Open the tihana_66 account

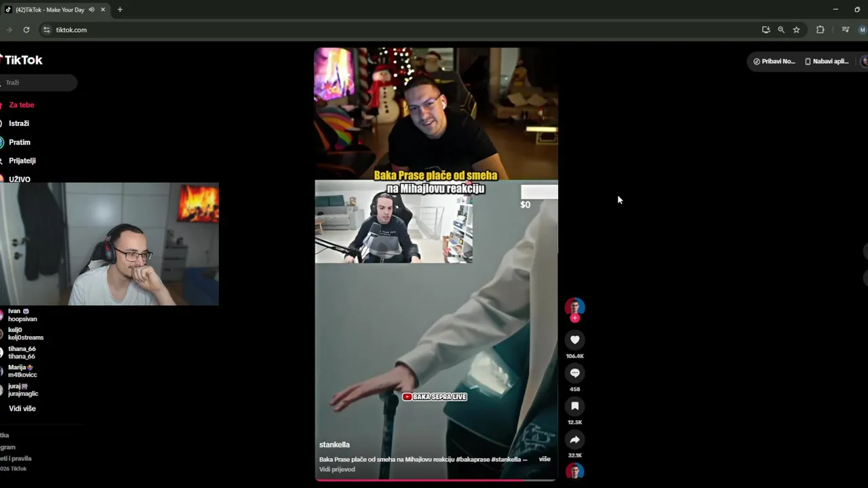click(21, 352)
